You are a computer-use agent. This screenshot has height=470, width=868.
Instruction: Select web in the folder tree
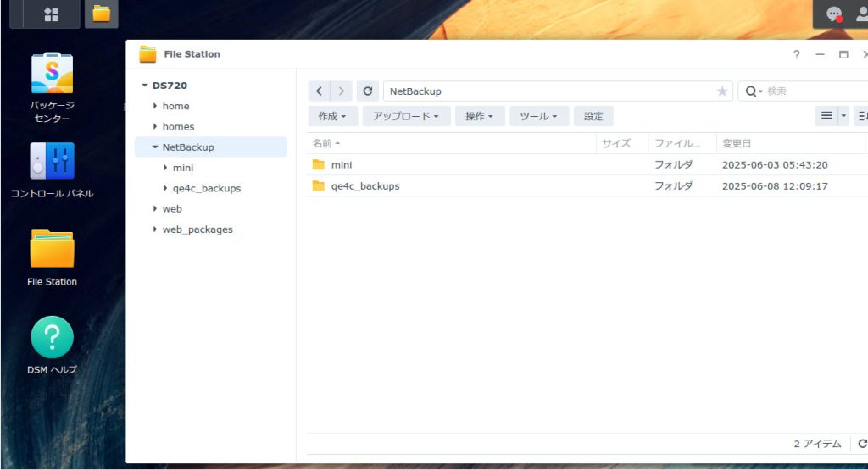[172, 209]
